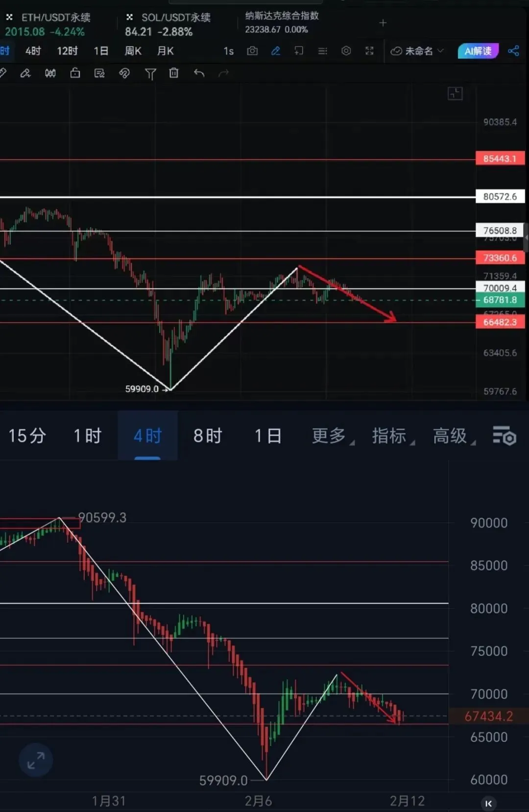Open the list layout icon

(x=322, y=51)
